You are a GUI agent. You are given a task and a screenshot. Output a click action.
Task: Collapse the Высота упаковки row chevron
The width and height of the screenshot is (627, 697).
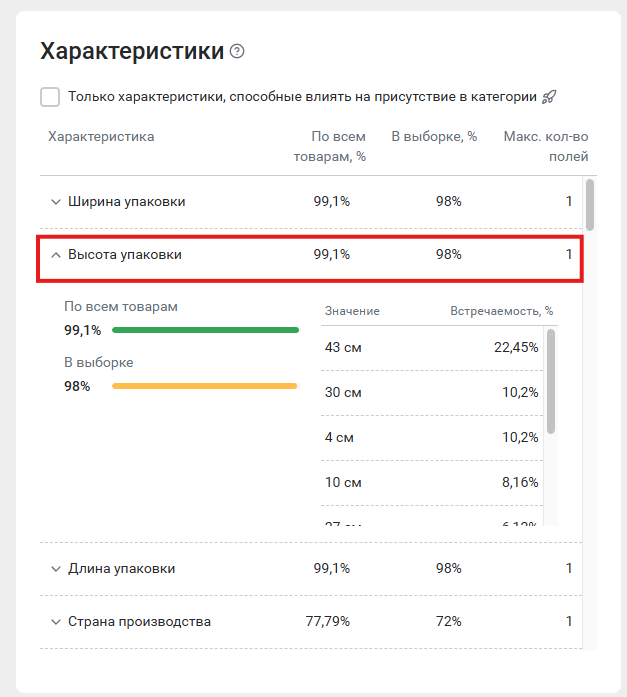coord(56,255)
